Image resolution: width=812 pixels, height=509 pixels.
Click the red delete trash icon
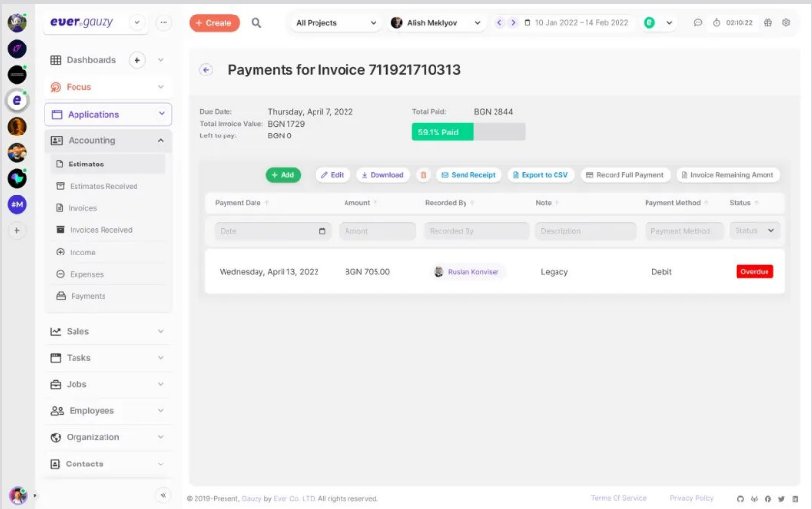click(x=423, y=175)
